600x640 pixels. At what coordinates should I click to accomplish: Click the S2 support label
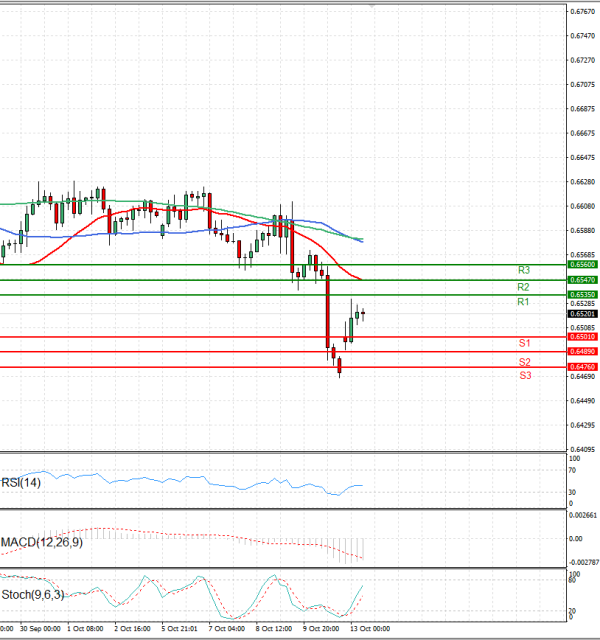[524, 362]
